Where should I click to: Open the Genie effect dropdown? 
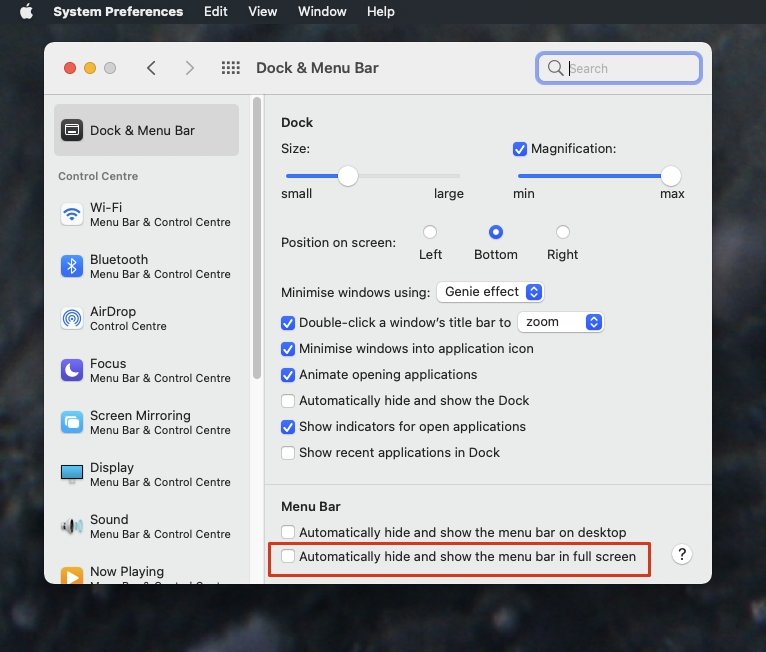tap(490, 292)
